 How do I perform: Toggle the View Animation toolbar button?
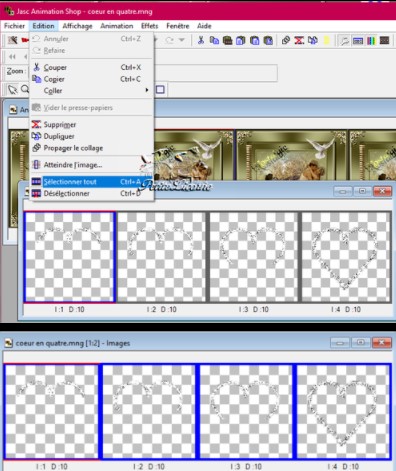[384, 41]
